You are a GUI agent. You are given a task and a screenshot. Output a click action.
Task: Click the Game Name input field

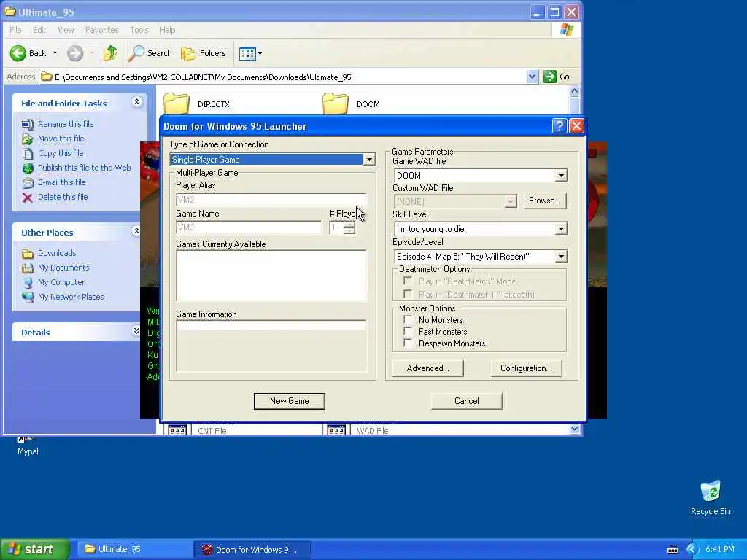(249, 227)
